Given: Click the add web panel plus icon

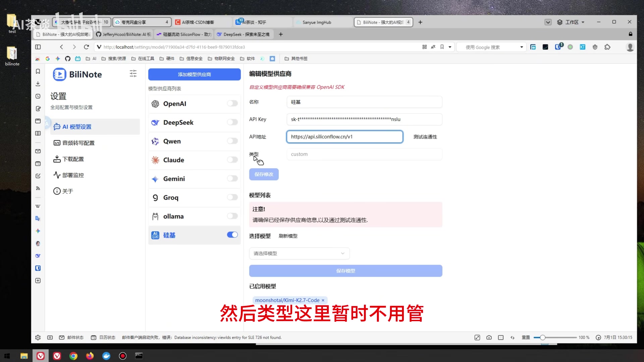Looking at the screenshot, I should point(38,281).
